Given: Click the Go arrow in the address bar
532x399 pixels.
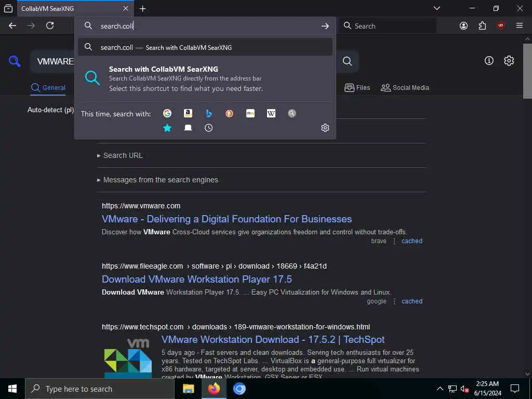Looking at the screenshot, I should click(x=325, y=26).
